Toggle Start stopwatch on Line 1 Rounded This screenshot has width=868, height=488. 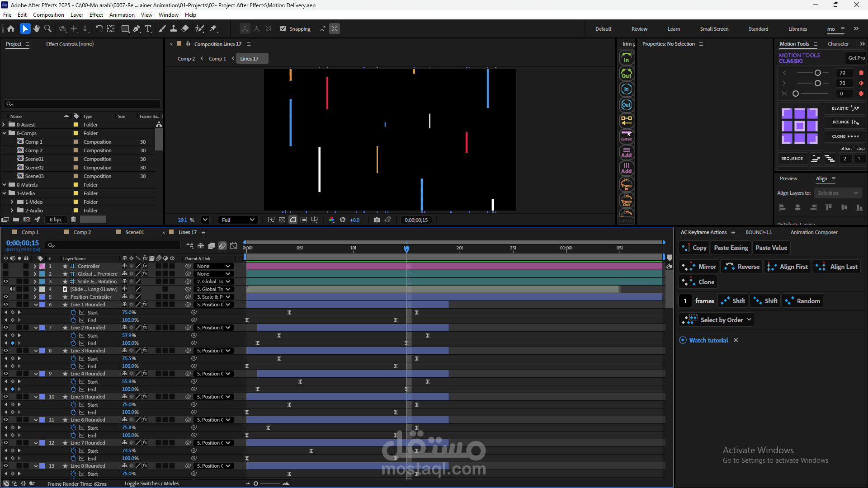(x=74, y=313)
